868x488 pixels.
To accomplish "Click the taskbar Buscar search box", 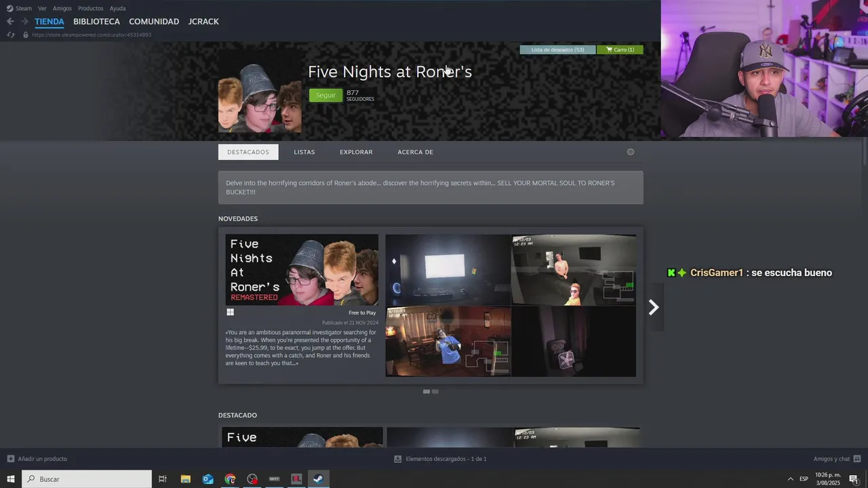I will click(x=87, y=479).
